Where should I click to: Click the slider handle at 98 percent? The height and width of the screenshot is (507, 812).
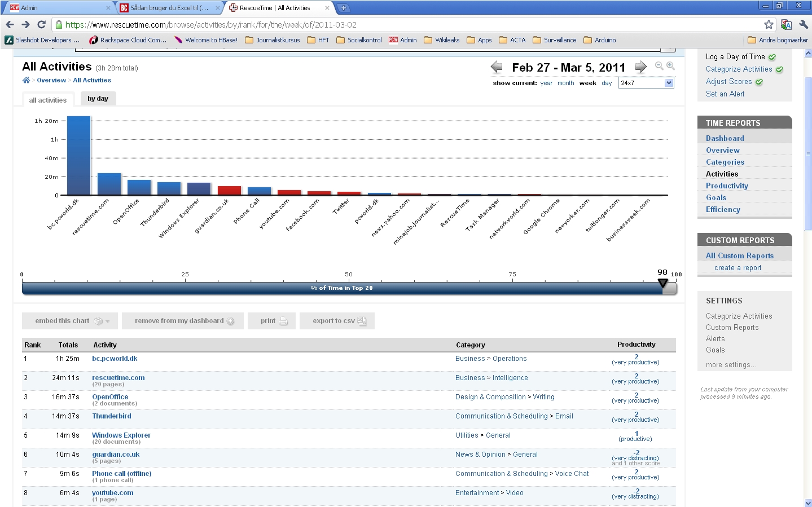[663, 283]
